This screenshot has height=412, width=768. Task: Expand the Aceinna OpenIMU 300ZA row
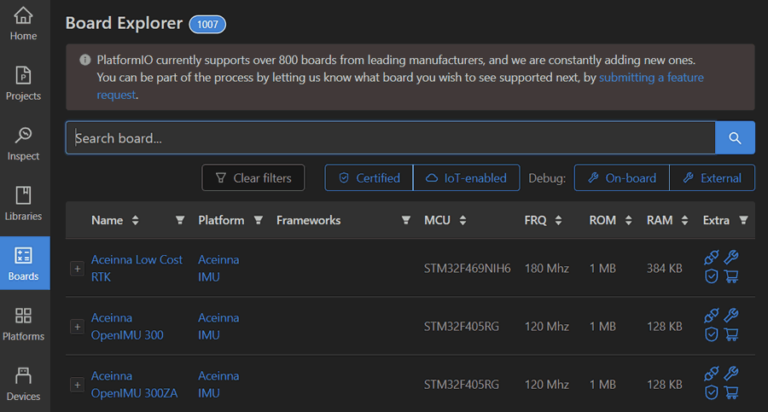[77, 385]
